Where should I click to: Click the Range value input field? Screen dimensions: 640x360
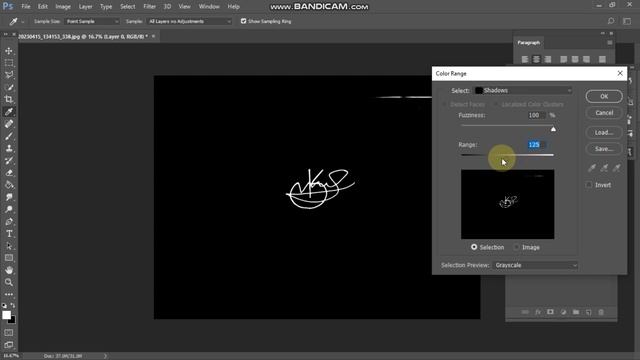[x=537, y=144]
